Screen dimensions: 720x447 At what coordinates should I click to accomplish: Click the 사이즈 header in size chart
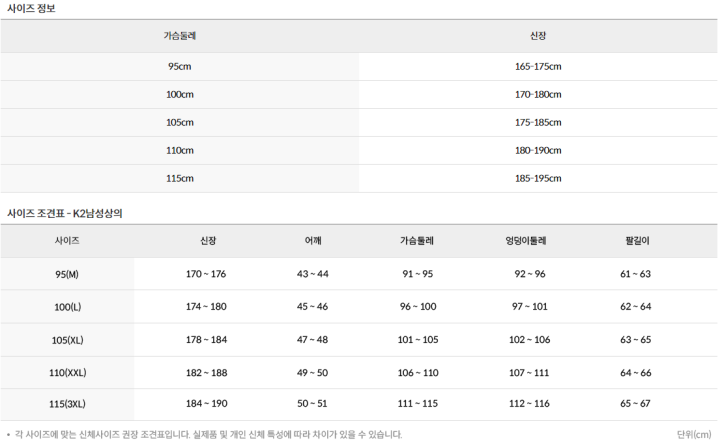[x=67, y=241]
